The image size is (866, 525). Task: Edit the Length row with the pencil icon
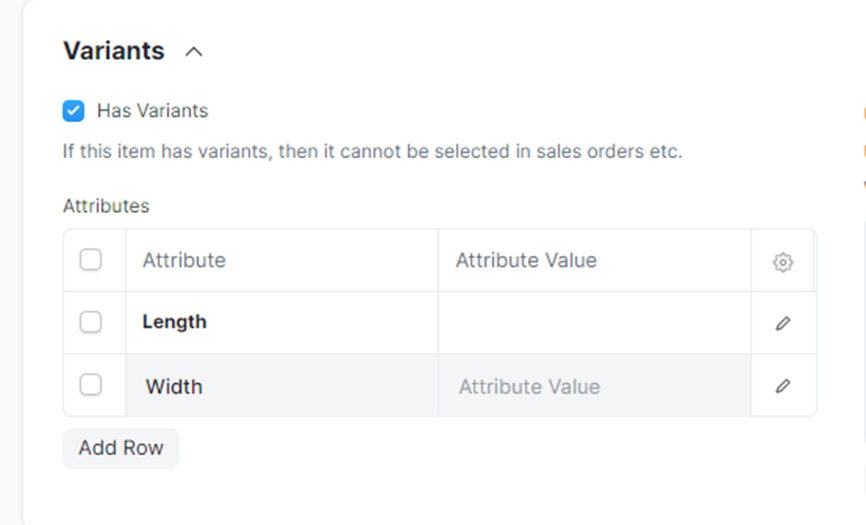click(783, 323)
